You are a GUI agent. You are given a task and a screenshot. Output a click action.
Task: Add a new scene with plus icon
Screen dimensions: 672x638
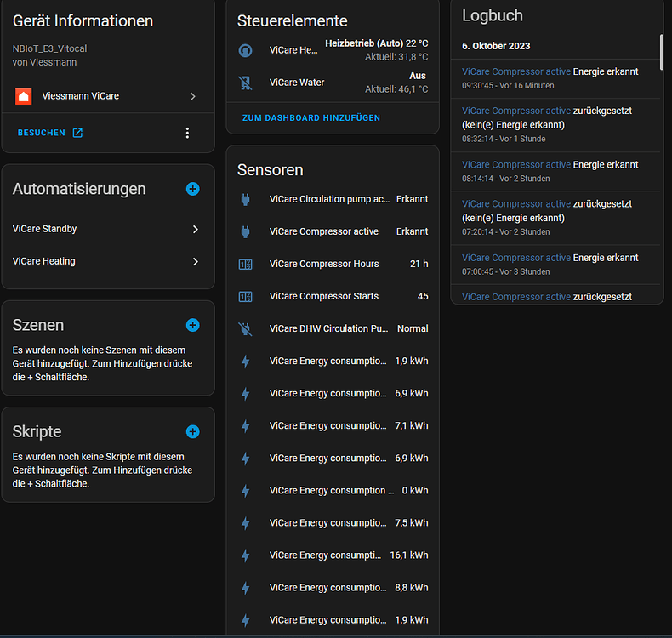coord(192,325)
